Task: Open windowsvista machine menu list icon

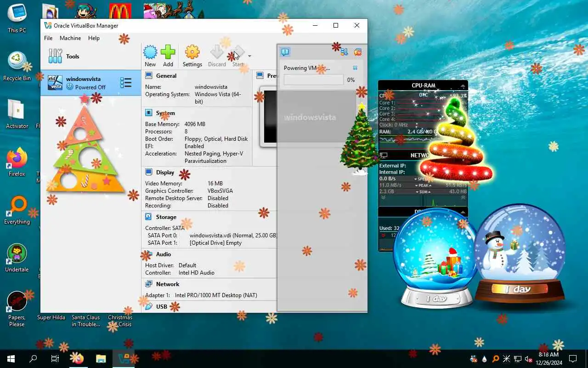Action: point(125,83)
